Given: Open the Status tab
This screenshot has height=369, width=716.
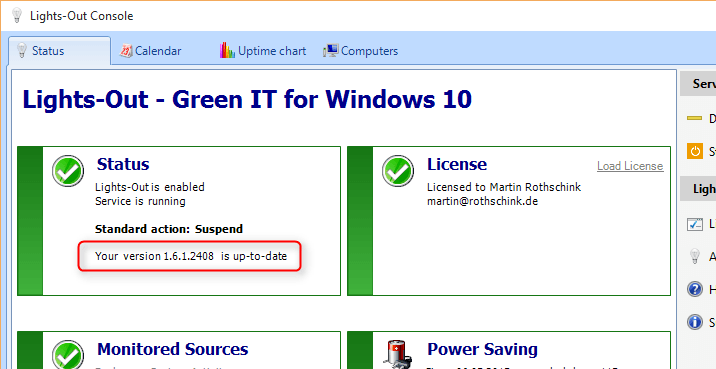Looking at the screenshot, I should point(59,51).
